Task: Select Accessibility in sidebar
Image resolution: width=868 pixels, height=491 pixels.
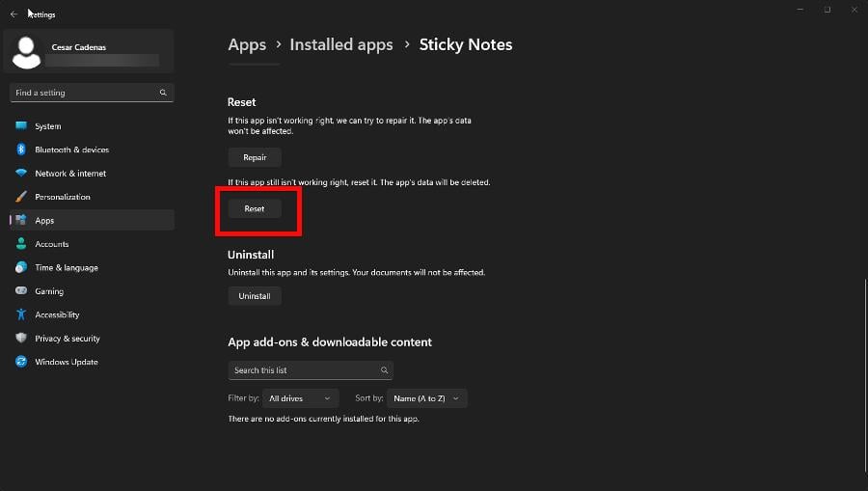Action: 92,314
